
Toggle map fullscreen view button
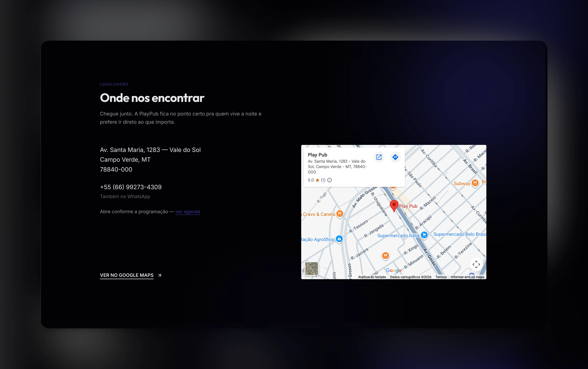pyautogui.click(x=476, y=264)
